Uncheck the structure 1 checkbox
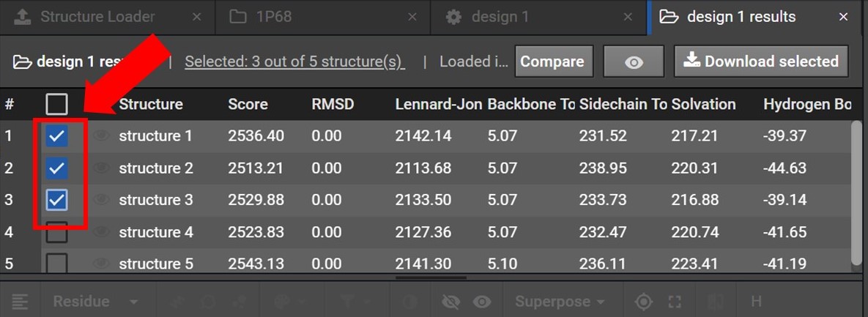 [57, 136]
